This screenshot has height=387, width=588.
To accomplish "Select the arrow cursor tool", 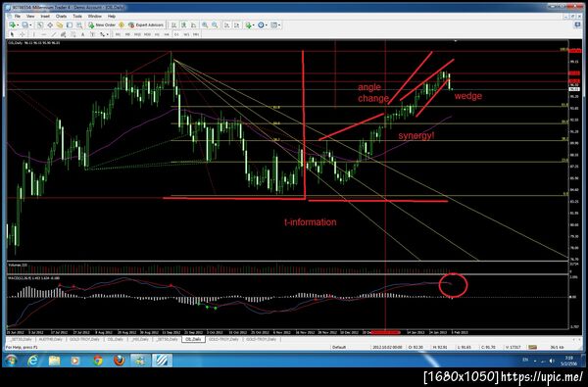I will pos(13,34).
